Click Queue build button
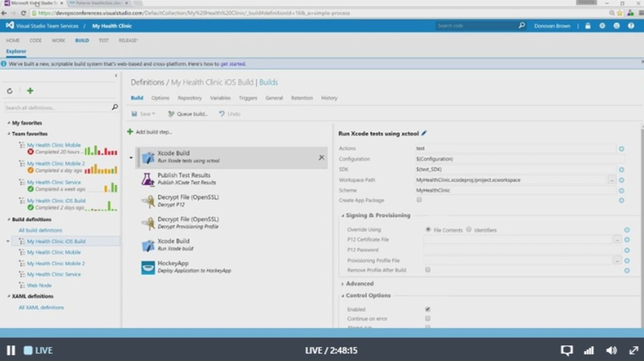The width and height of the screenshot is (644, 361). [x=187, y=114]
